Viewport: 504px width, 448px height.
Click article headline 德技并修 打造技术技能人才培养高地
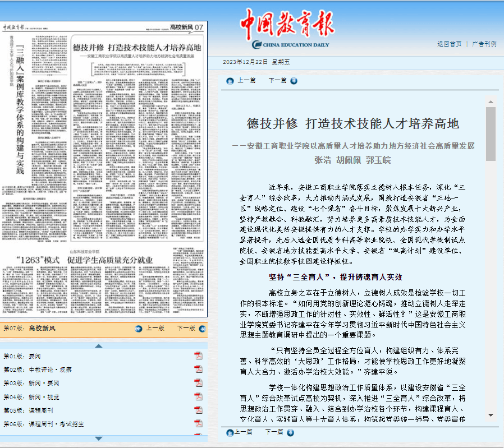pos(353,124)
